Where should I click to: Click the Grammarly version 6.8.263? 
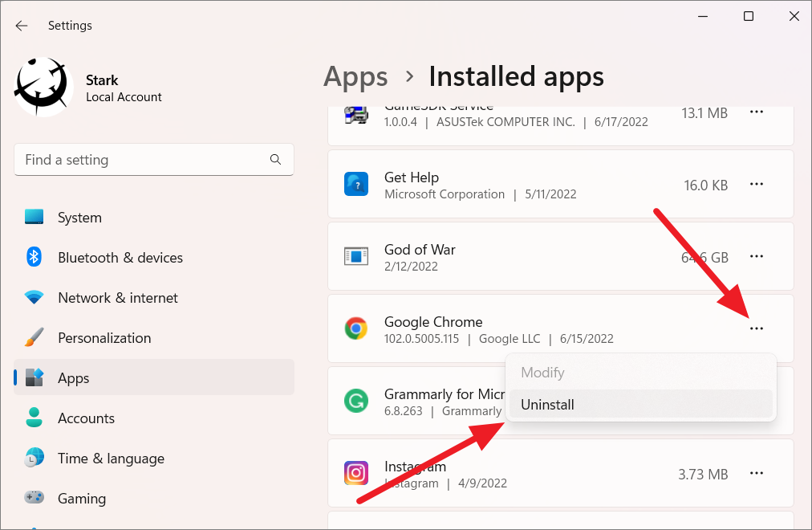[x=404, y=411]
